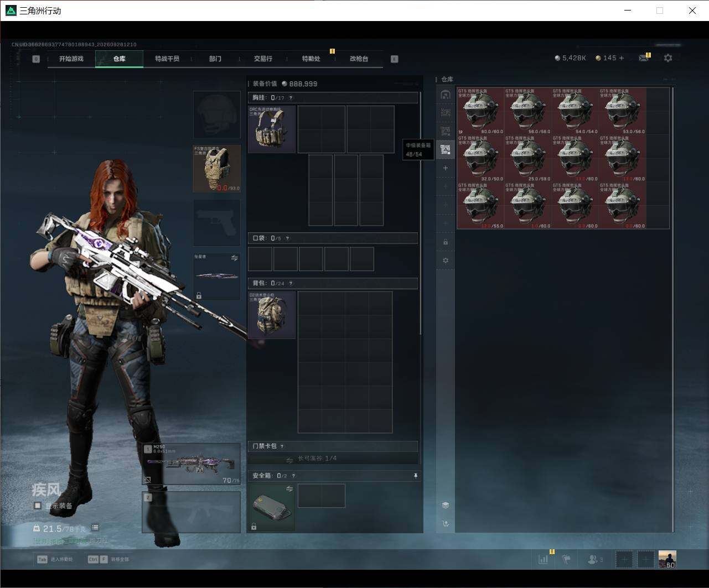Click the help icon next to 安全箱
709x588 pixels.
293,476
